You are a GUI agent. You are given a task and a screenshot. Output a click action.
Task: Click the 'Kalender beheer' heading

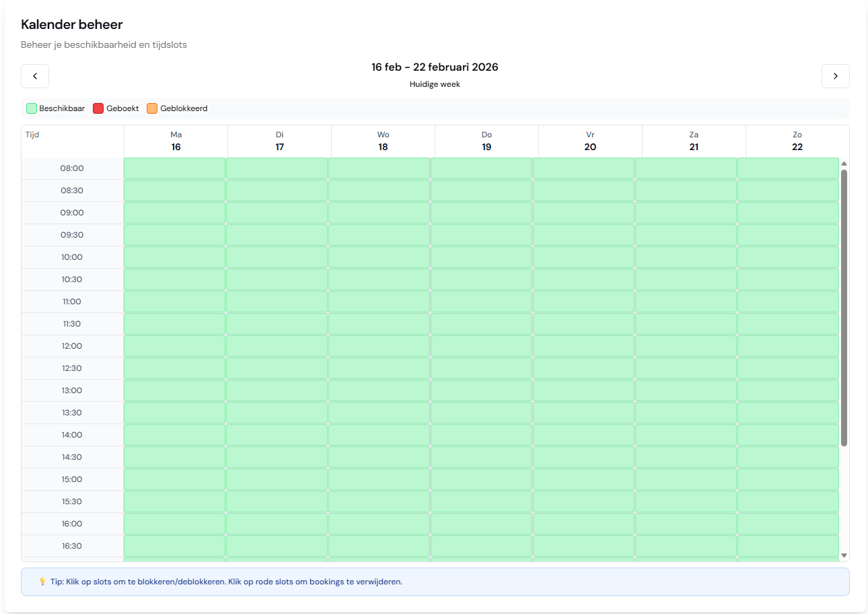coord(71,24)
